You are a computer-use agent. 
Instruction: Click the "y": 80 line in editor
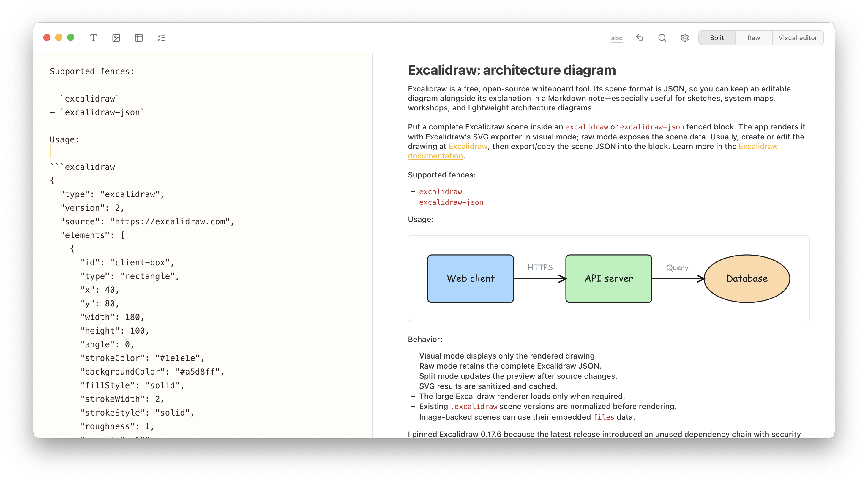(100, 303)
